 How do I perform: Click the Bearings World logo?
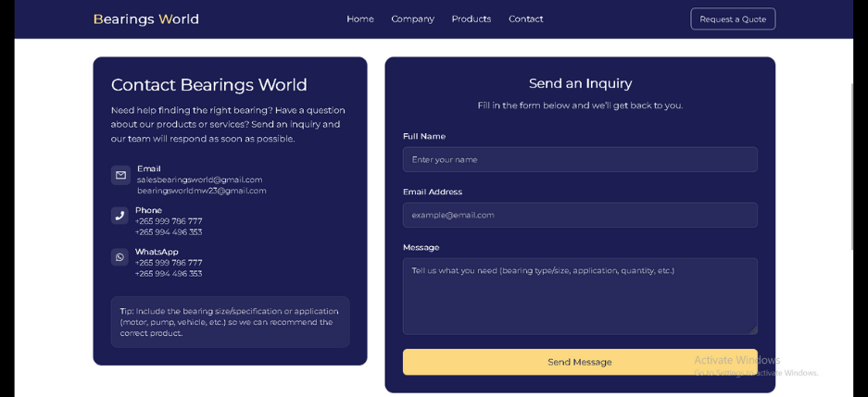coord(145,19)
